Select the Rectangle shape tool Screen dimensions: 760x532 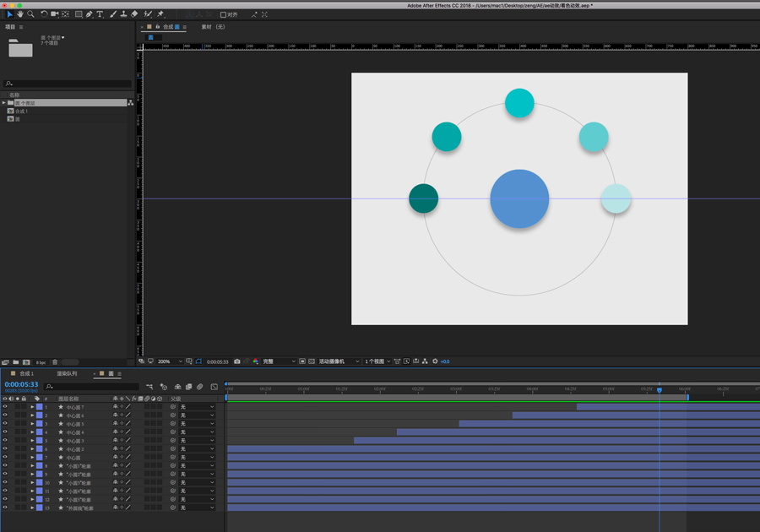point(79,14)
